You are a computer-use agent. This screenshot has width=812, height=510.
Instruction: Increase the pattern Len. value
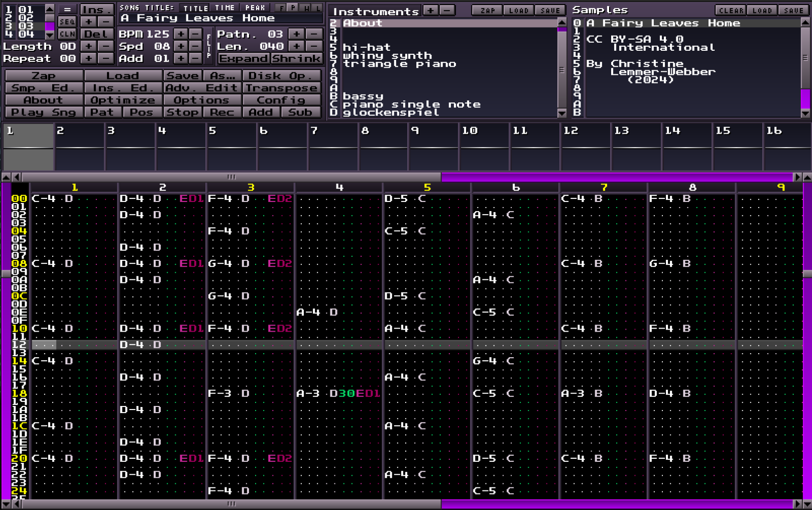[296, 46]
